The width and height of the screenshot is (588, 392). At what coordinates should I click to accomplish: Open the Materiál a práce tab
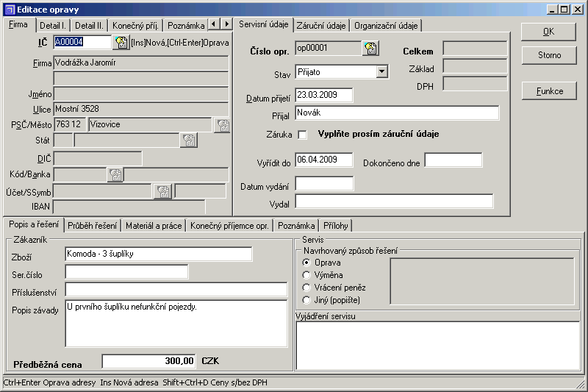pos(154,226)
